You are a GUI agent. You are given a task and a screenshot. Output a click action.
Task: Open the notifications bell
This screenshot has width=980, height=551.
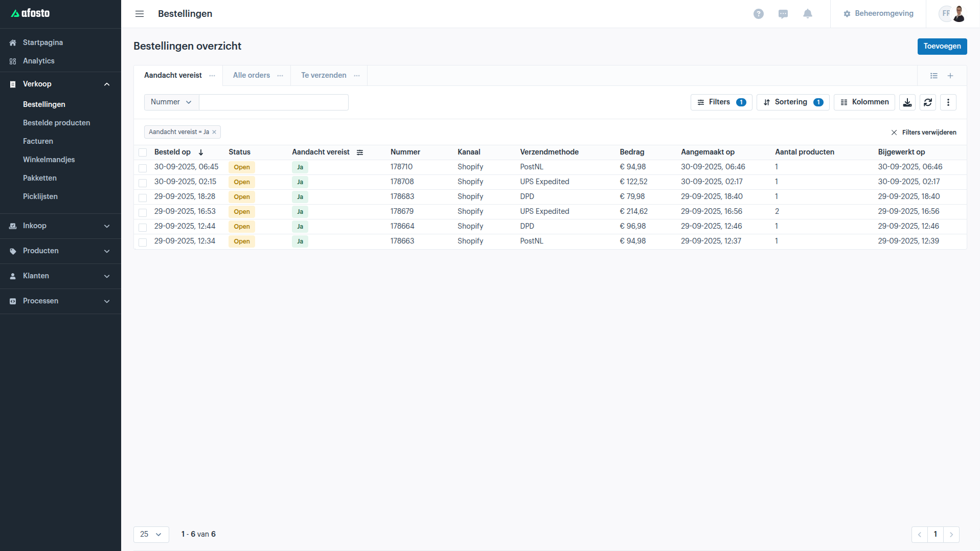807,14
